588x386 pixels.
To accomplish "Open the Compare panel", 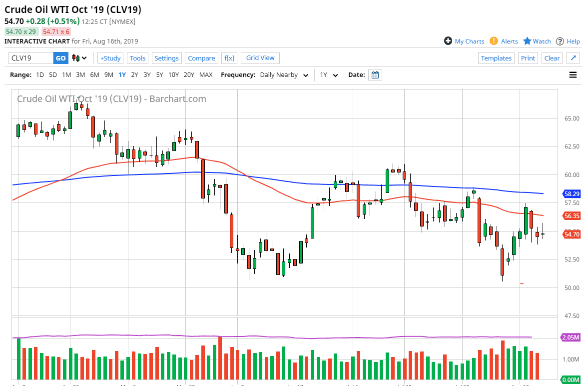I will (201, 57).
